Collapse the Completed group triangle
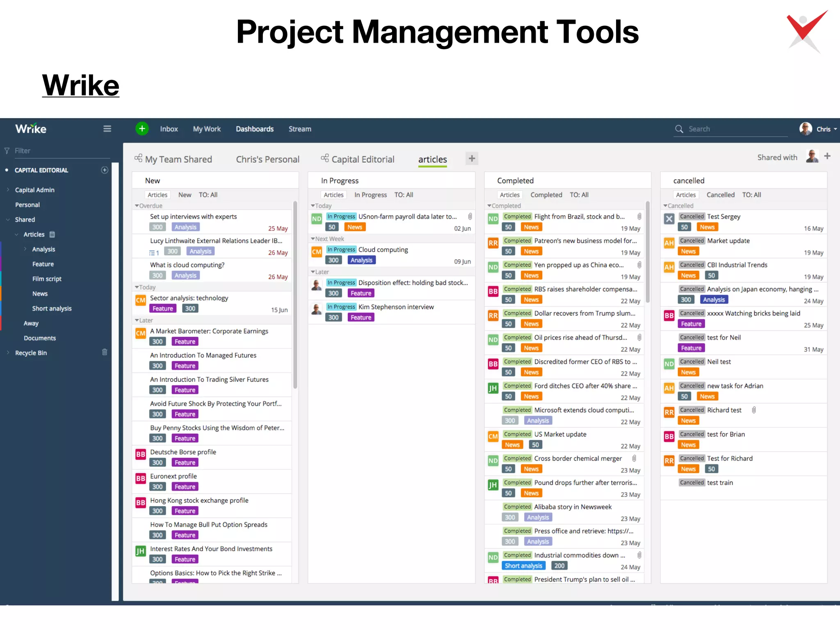840x630 pixels. [489, 205]
